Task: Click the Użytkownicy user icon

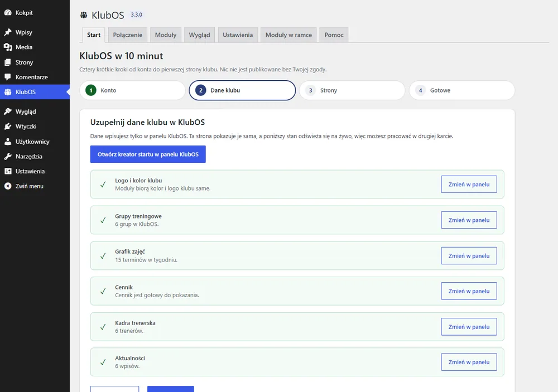Action: pyautogui.click(x=8, y=142)
